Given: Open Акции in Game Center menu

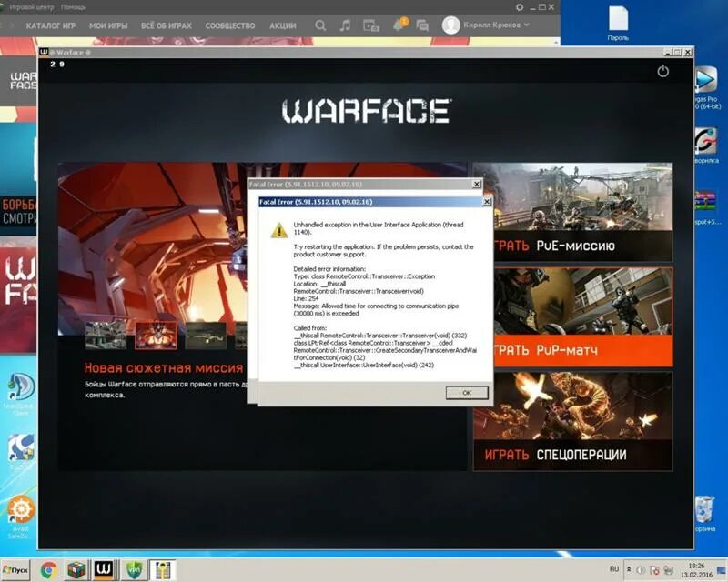Looking at the screenshot, I should (283, 25).
